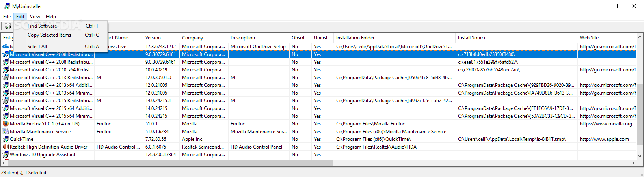Click the QuickTime entry icon
The height and width of the screenshot is (177, 644).
click(6, 139)
